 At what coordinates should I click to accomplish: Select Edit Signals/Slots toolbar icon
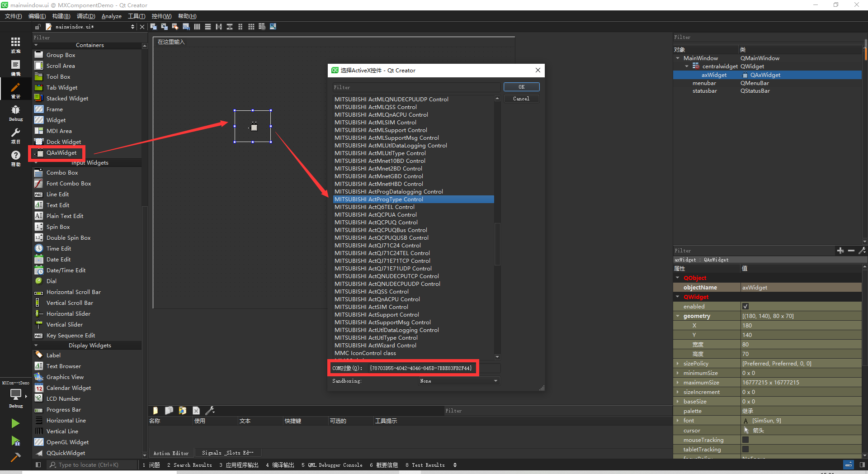[164, 27]
